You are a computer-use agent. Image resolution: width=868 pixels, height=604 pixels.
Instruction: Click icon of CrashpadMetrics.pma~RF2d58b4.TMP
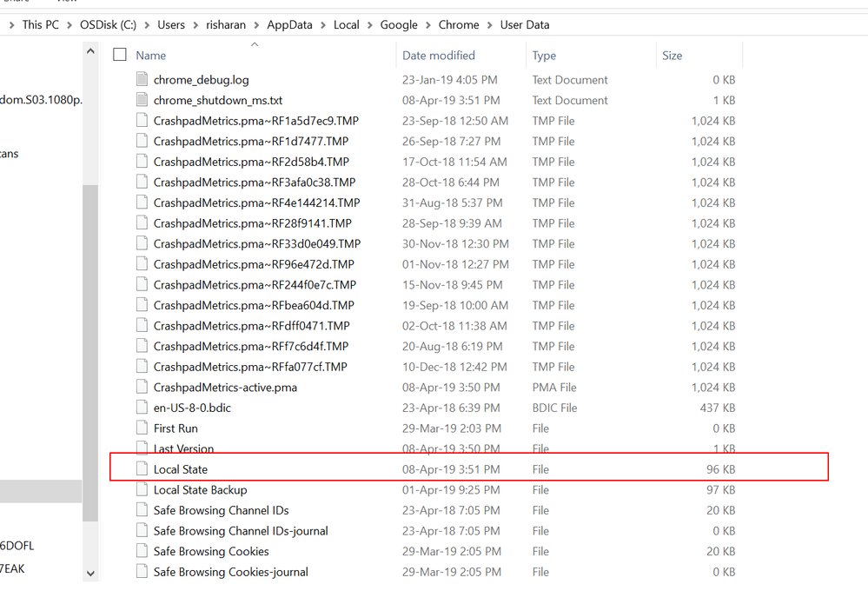(142, 161)
